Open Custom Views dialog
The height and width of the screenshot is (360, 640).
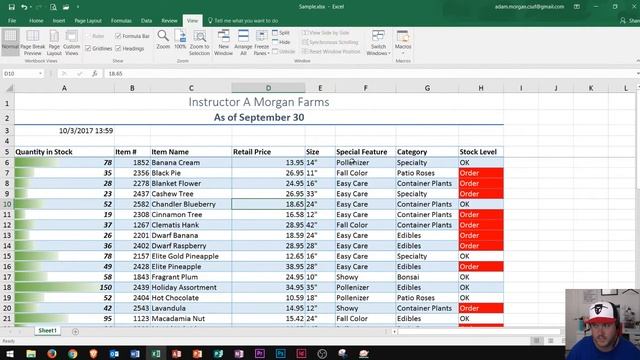(x=71, y=42)
